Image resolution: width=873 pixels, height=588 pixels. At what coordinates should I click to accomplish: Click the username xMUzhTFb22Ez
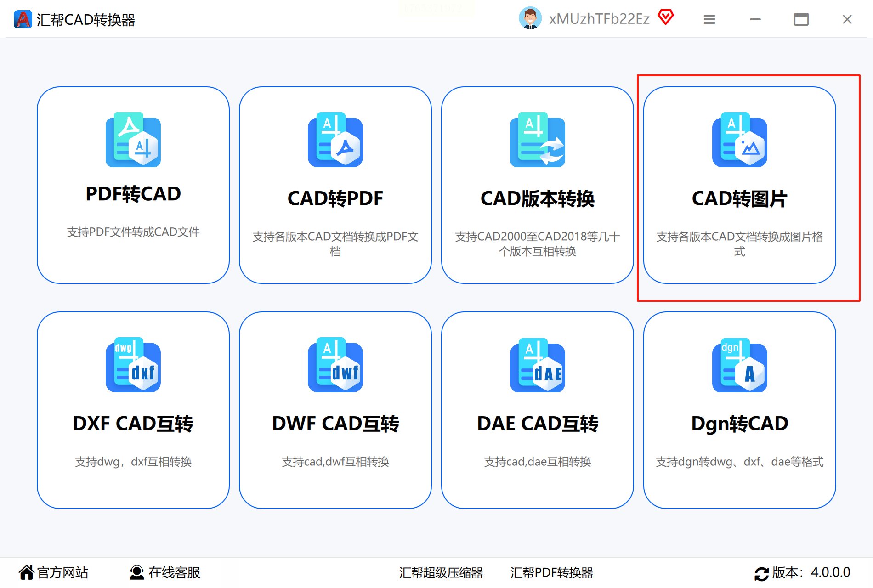point(599,19)
